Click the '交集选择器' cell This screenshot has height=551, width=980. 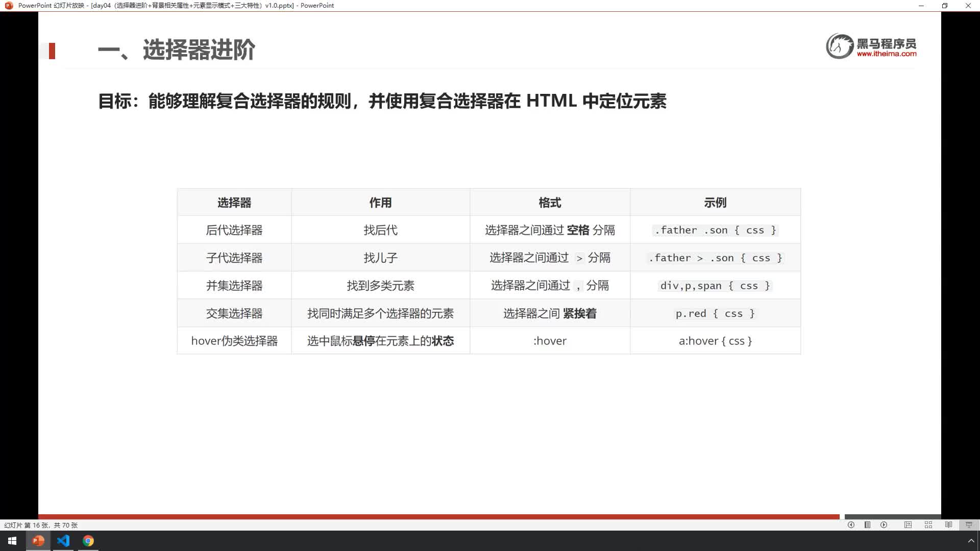(x=234, y=313)
